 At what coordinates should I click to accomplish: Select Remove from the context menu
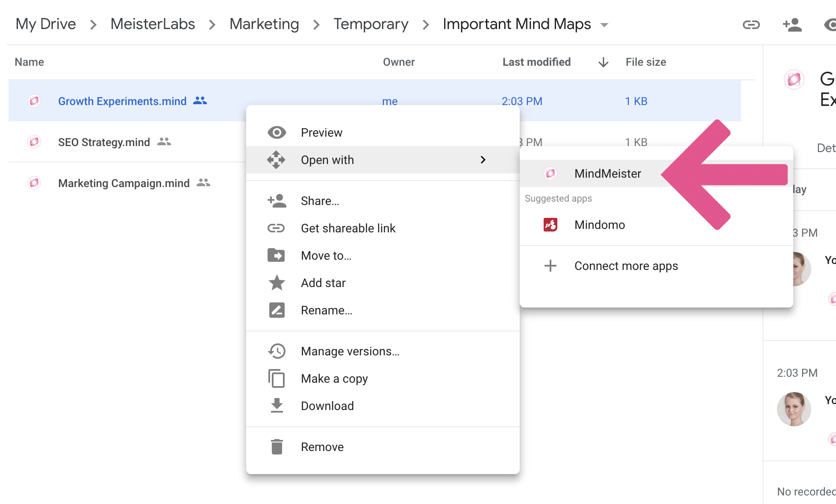point(383,447)
